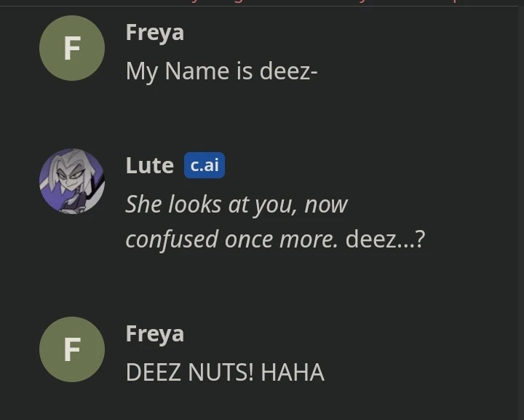Click the vertical scrollbar at the right edge
Screen dimensions: 524x420
click(x=521, y=210)
